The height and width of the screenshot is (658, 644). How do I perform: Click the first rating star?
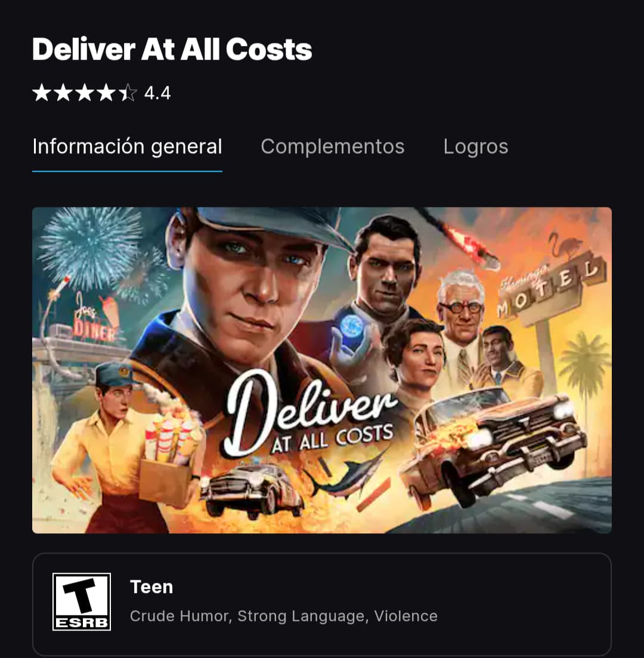[42, 92]
